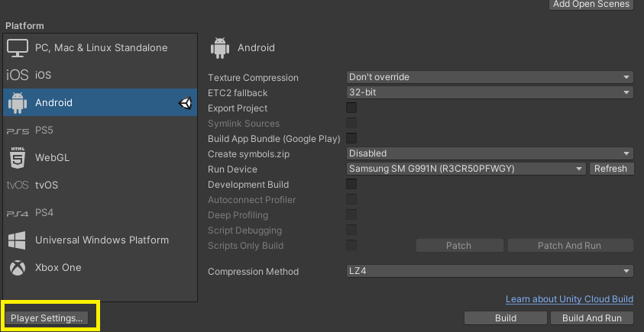Open the Texture Compression dropdown

(490, 77)
